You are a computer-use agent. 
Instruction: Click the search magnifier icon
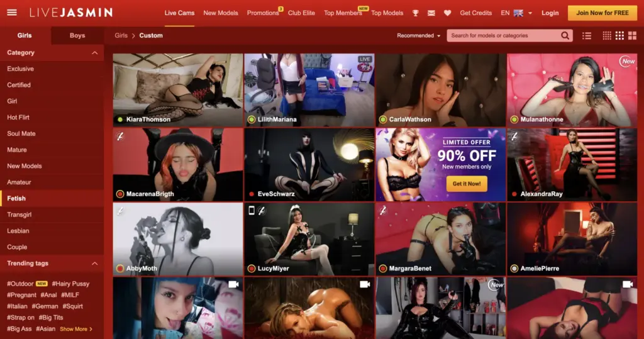coord(565,36)
